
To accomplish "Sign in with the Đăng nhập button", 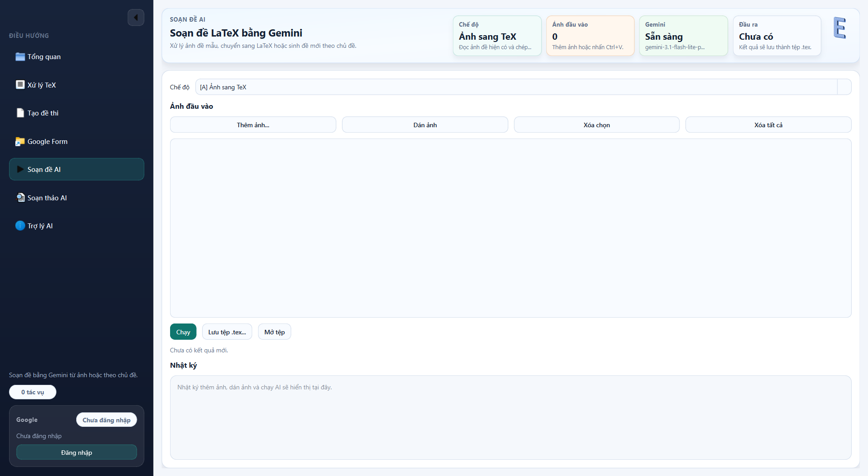I will [77, 453].
